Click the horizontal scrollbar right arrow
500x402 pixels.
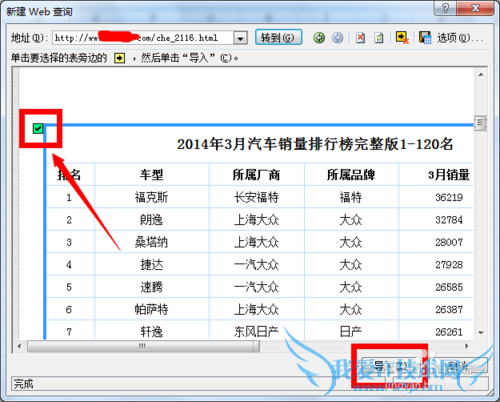click(467, 346)
